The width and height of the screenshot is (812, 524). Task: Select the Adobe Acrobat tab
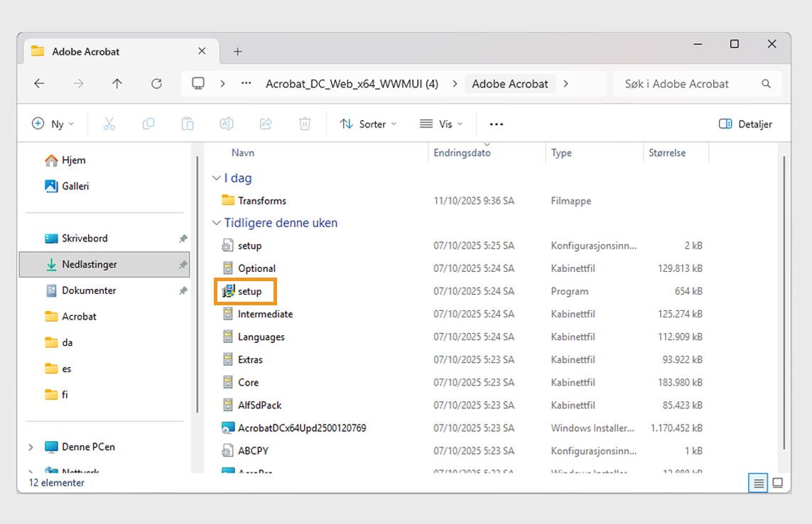pyautogui.click(x=85, y=51)
